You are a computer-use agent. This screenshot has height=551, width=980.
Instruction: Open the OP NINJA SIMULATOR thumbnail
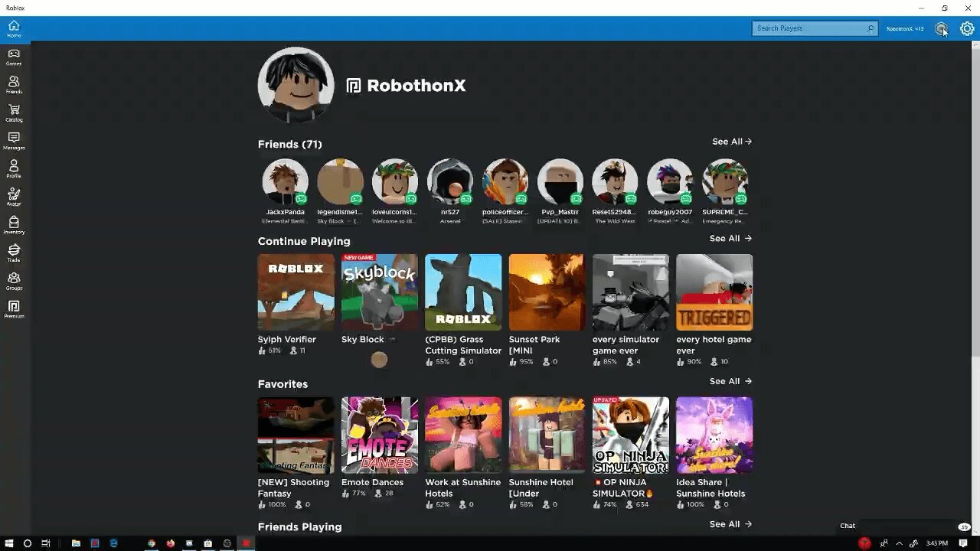pos(631,435)
